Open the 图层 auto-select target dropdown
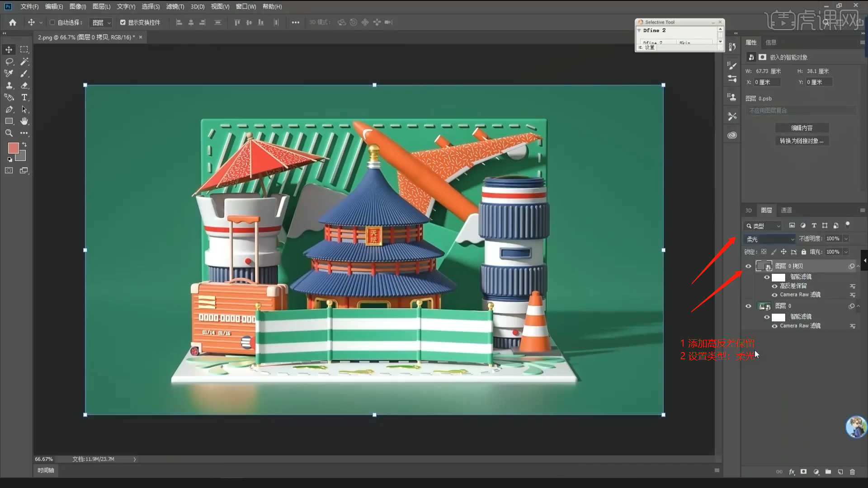Viewport: 868px width, 488px height. [101, 23]
